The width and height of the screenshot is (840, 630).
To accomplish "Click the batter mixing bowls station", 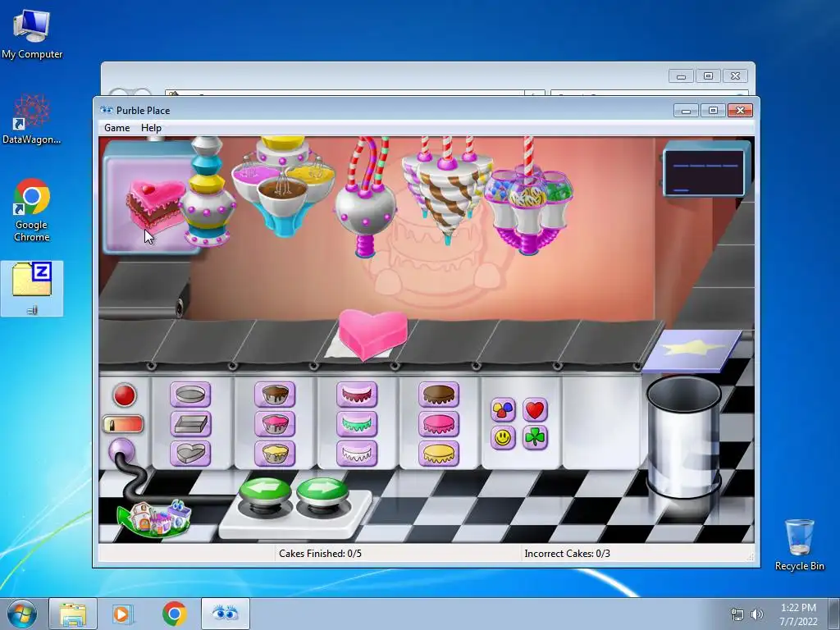I will (x=283, y=185).
